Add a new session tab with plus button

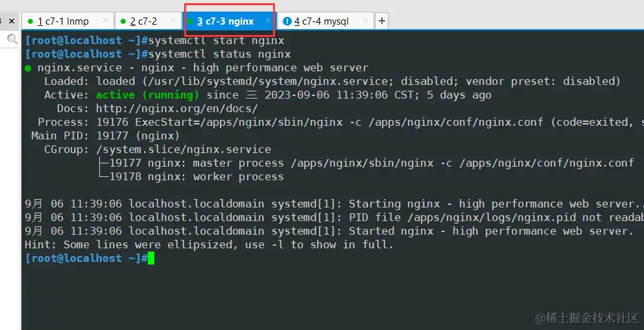(381, 21)
